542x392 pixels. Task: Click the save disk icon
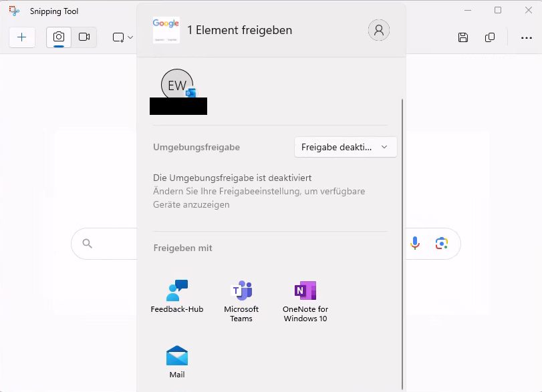coord(463,37)
